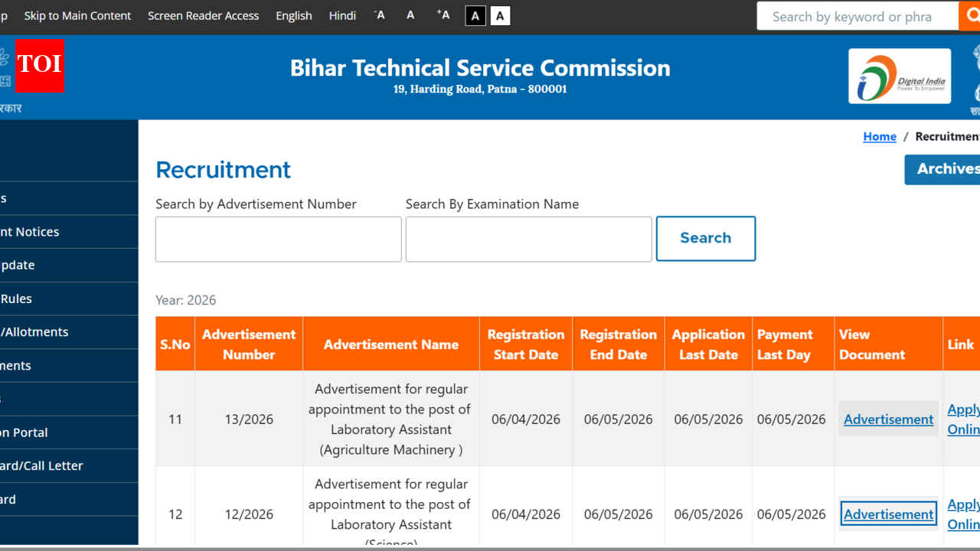Click the Registration End Date header
The height and width of the screenshot is (551, 980).
[x=619, y=344]
